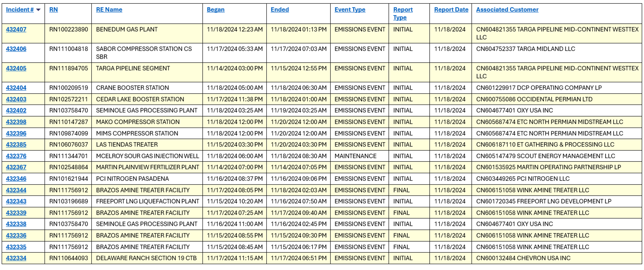Select CN603449265 PCI NITROGEN LLC cell
The height and width of the screenshot is (270, 644).
click(x=557, y=179)
